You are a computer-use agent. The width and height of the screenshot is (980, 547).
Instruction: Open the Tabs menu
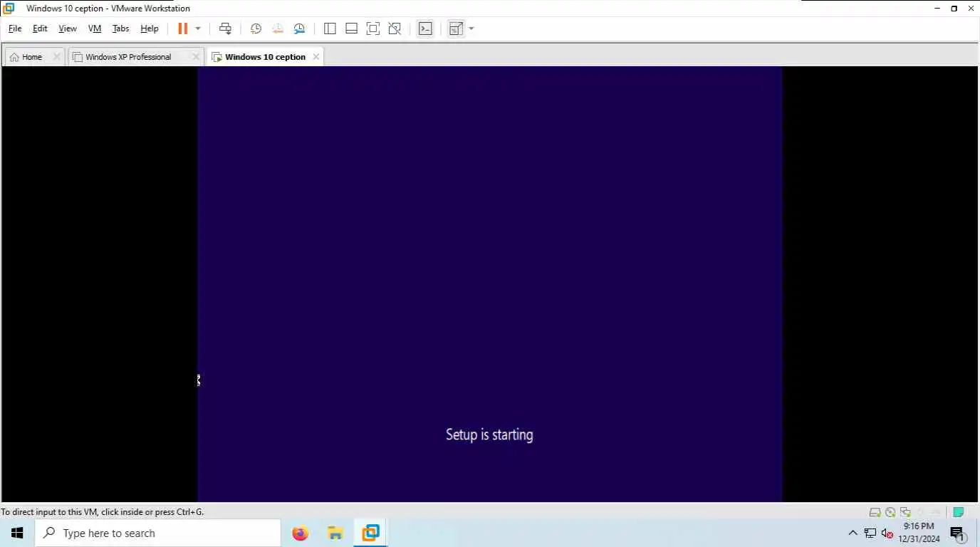click(x=121, y=28)
